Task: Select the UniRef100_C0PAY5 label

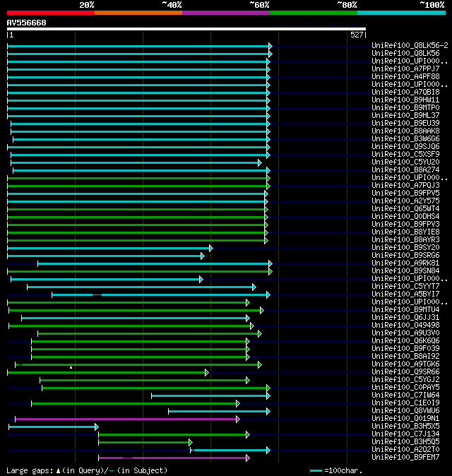Action: [x=405, y=387]
